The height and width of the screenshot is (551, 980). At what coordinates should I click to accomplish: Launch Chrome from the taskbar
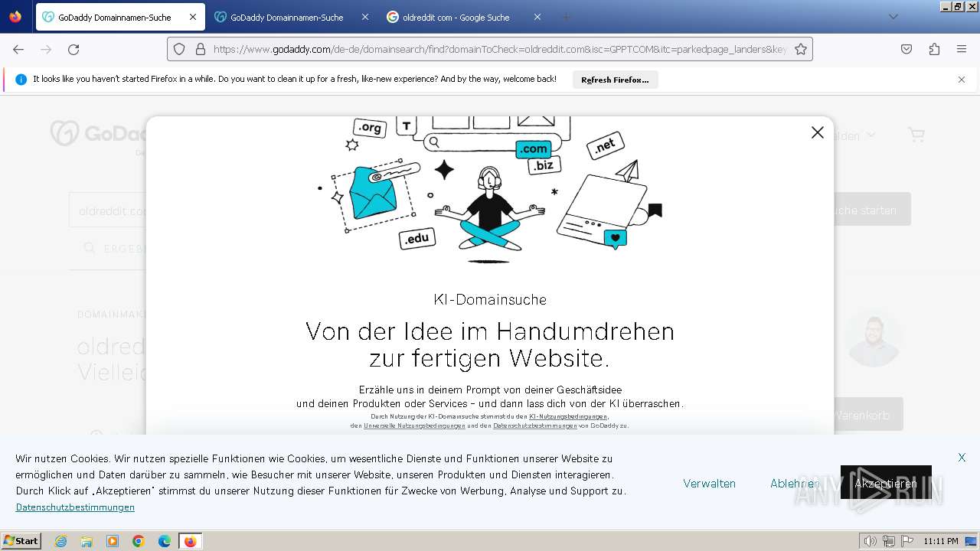pyautogui.click(x=139, y=541)
